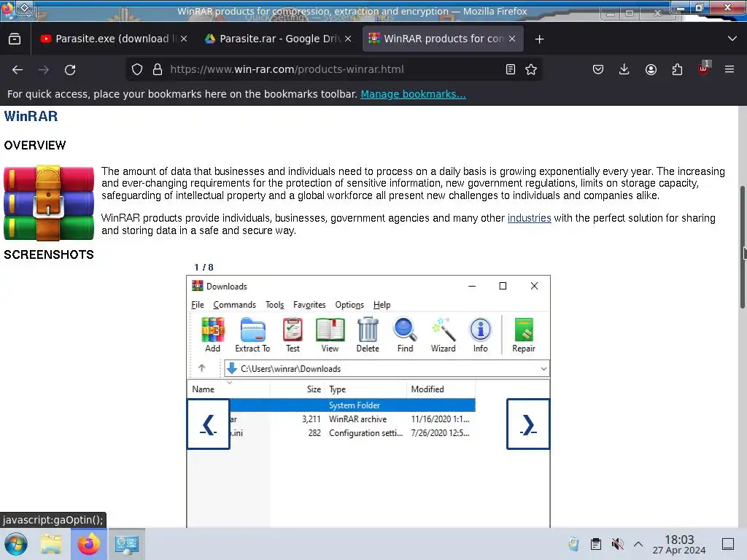The width and height of the screenshot is (747, 560).
Task: Click the WinRAR books logo image
Action: [x=49, y=203]
